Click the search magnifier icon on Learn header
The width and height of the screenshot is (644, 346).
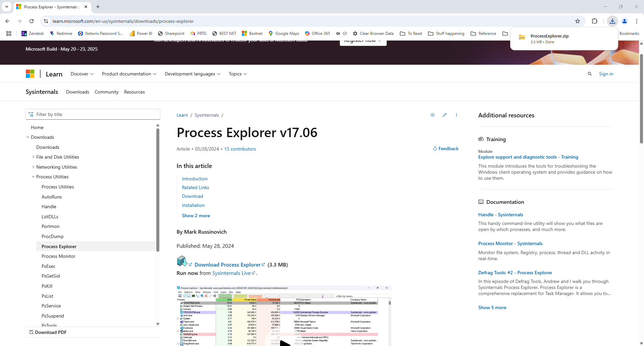(590, 74)
